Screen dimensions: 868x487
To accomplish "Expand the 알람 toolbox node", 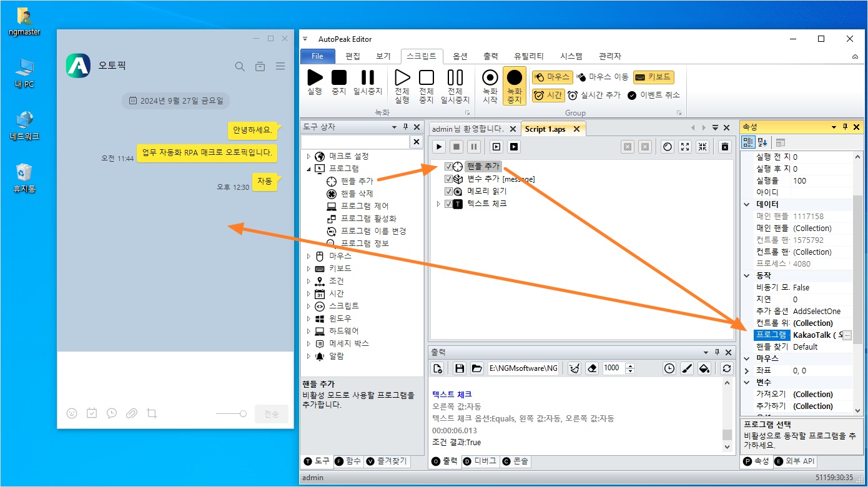I will coord(308,356).
